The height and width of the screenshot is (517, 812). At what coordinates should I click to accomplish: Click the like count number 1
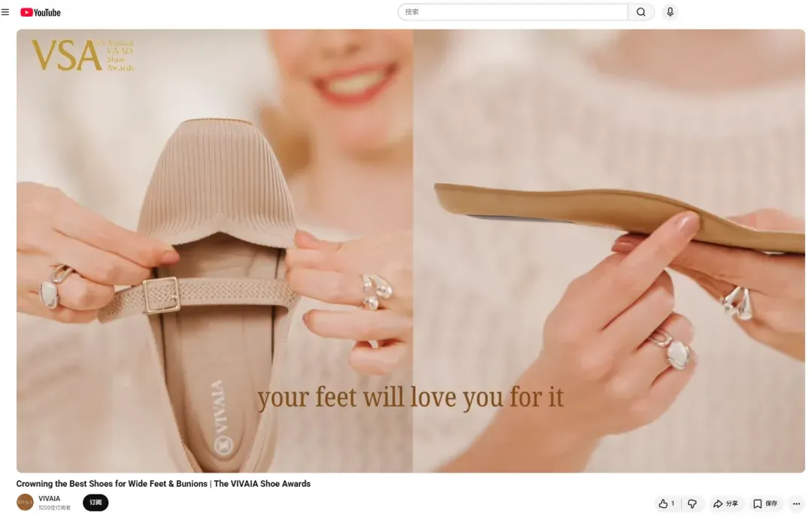[x=673, y=503]
